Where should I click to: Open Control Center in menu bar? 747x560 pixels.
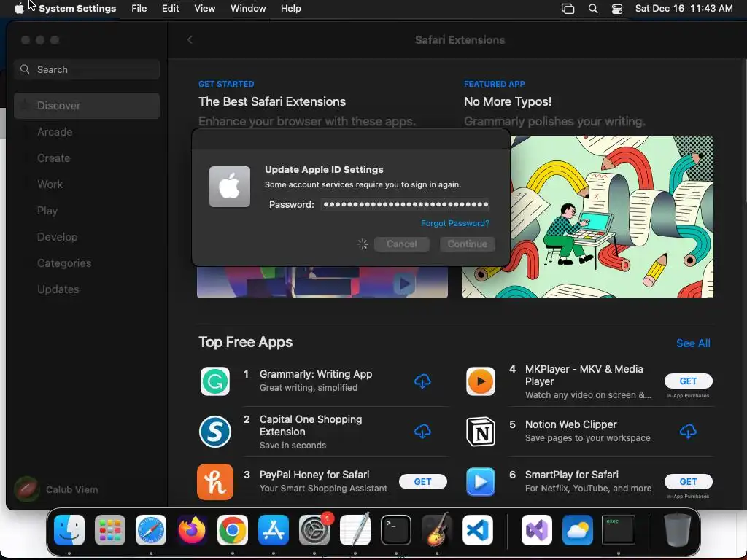[x=617, y=9]
